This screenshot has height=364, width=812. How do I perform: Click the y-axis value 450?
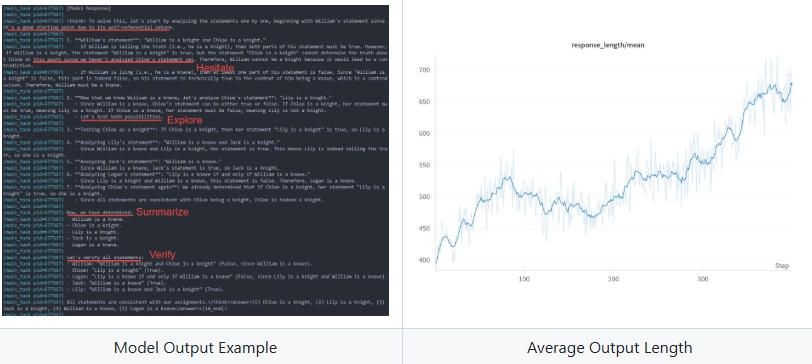[425, 228]
